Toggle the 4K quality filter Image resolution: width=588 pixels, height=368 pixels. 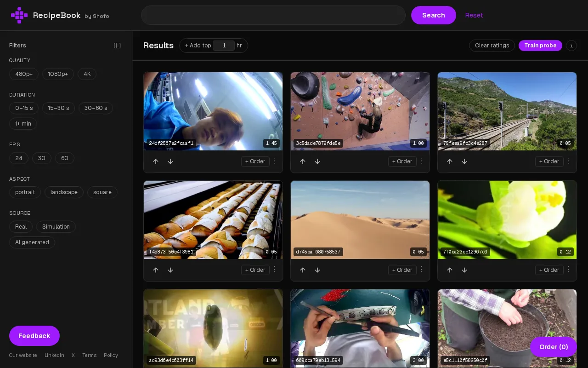87,74
